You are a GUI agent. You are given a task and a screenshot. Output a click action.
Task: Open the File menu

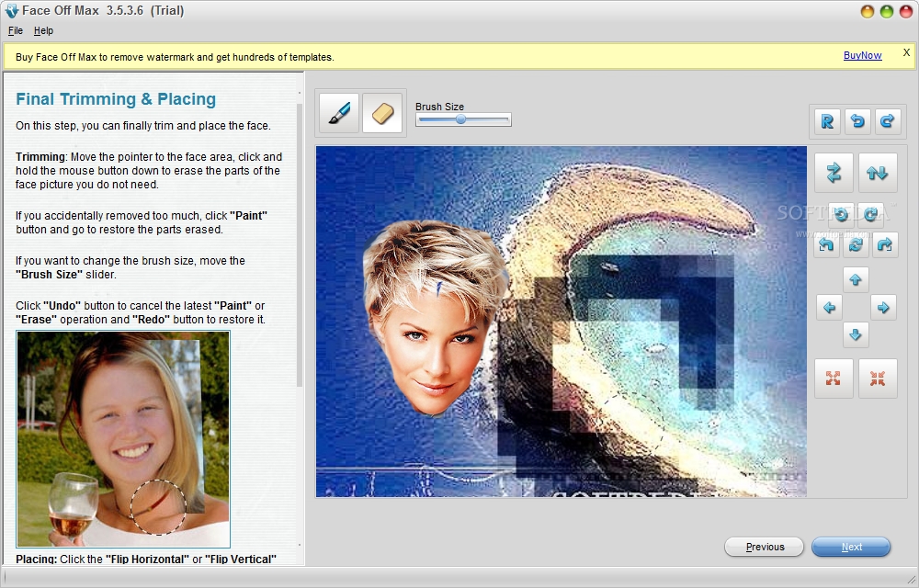(15, 30)
